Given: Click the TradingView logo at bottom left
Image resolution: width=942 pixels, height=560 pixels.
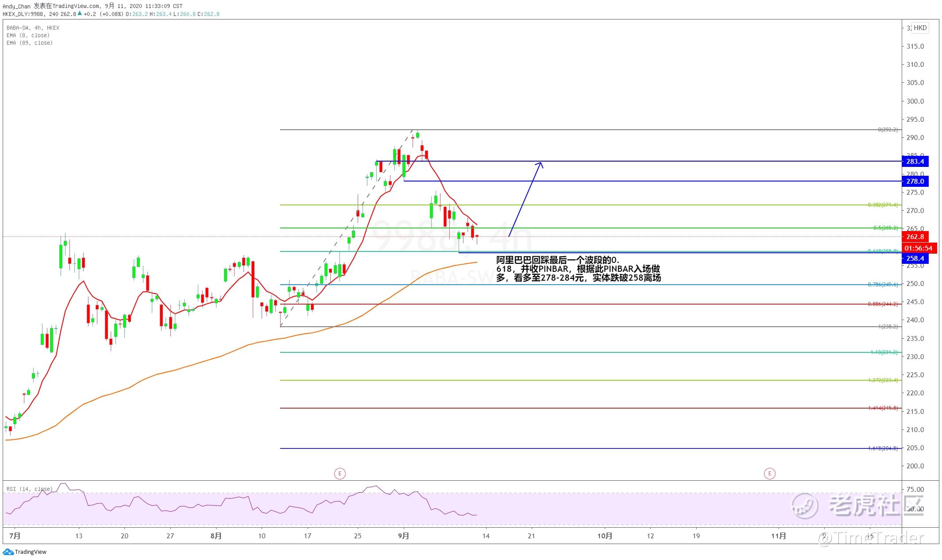Looking at the screenshot, I should pyautogui.click(x=24, y=552).
